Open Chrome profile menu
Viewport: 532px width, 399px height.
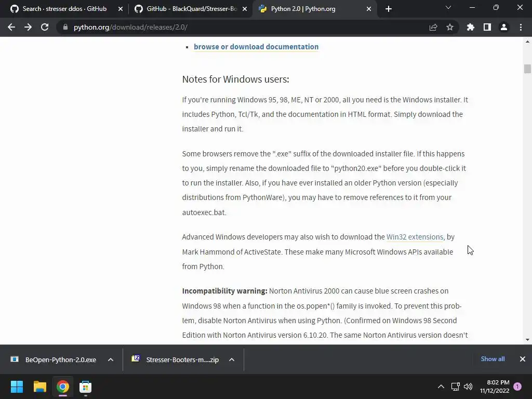[x=504, y=27]
